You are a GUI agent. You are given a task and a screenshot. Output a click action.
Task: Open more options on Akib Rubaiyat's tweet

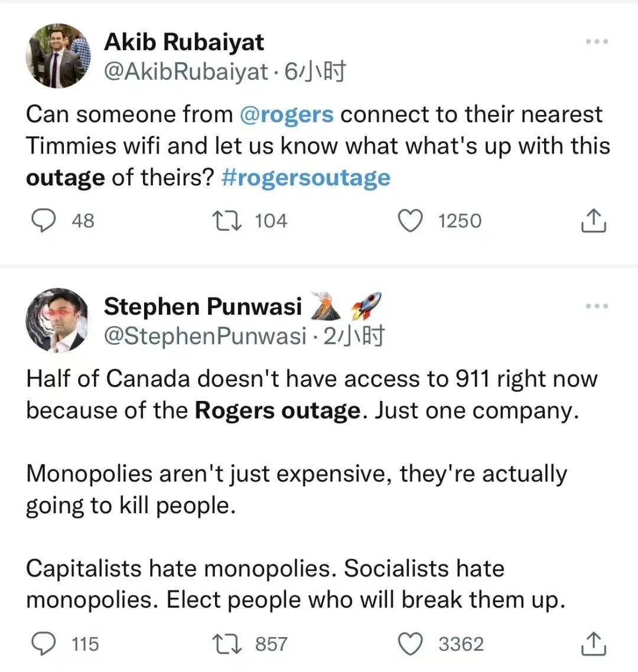597,41
